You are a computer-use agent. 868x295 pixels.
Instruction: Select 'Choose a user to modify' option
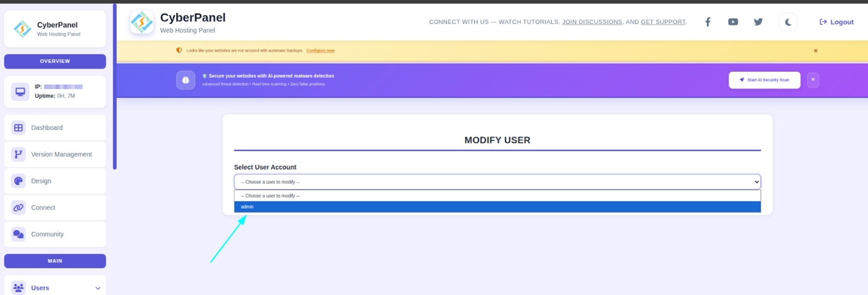497,196
